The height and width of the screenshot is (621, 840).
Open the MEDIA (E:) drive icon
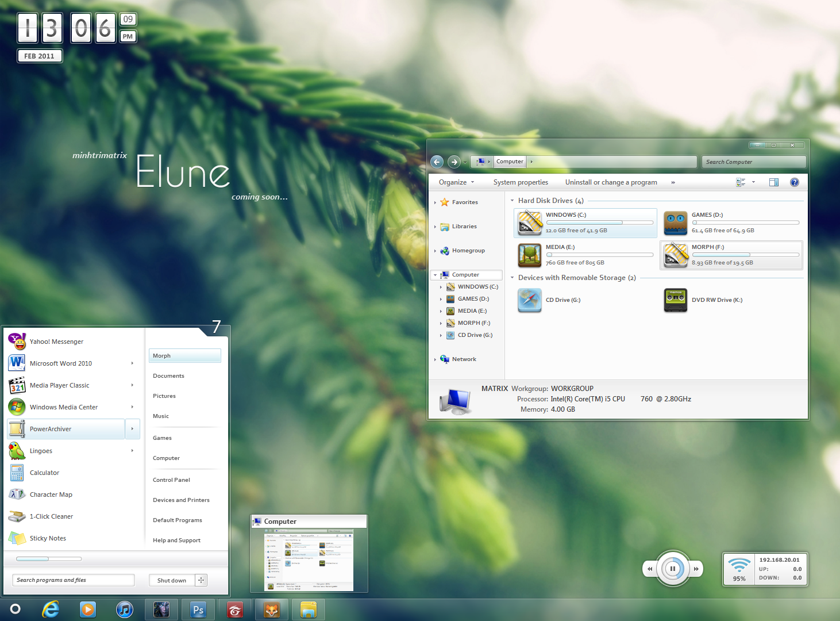[529, 255]
